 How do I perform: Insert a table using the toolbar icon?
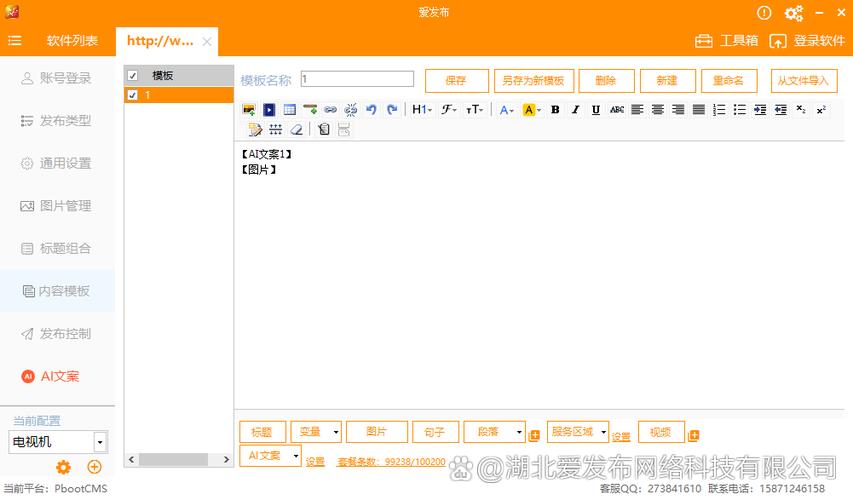[x=289, y=110]
